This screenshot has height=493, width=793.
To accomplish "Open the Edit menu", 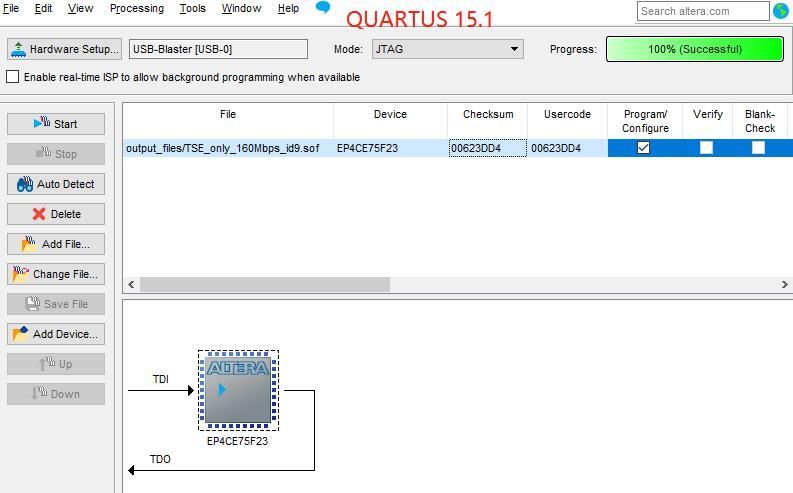I will click(43, 8).
